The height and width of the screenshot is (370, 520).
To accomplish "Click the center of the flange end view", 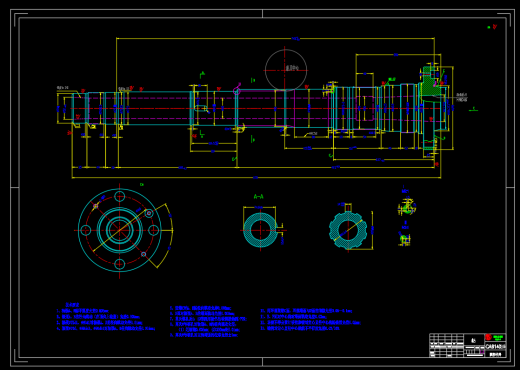I will tap(120, 230).
